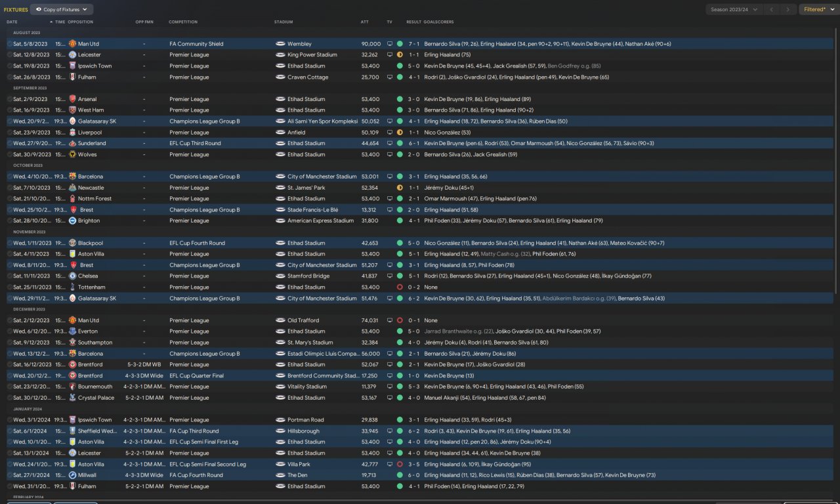The image size is (840, 504).
Task: Tick the selection circle for the Chelsea fixture
Action: (9, 276)
